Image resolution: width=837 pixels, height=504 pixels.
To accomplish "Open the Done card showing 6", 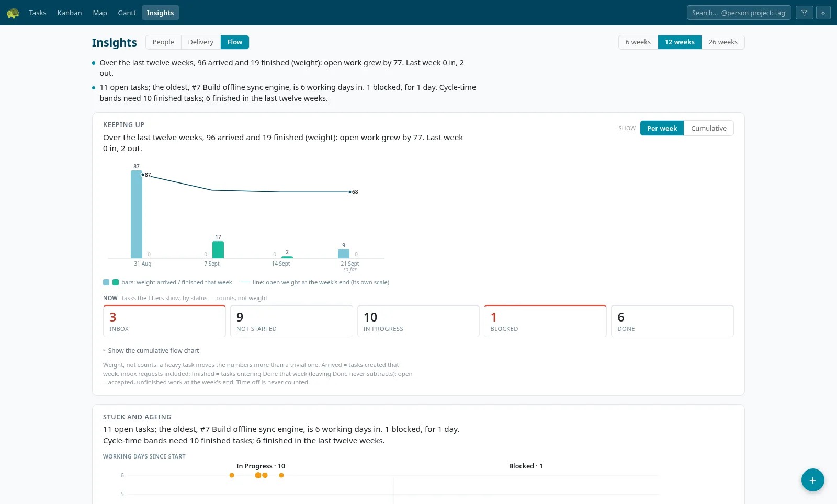I will pyautogui.click(x=672, y=321).
